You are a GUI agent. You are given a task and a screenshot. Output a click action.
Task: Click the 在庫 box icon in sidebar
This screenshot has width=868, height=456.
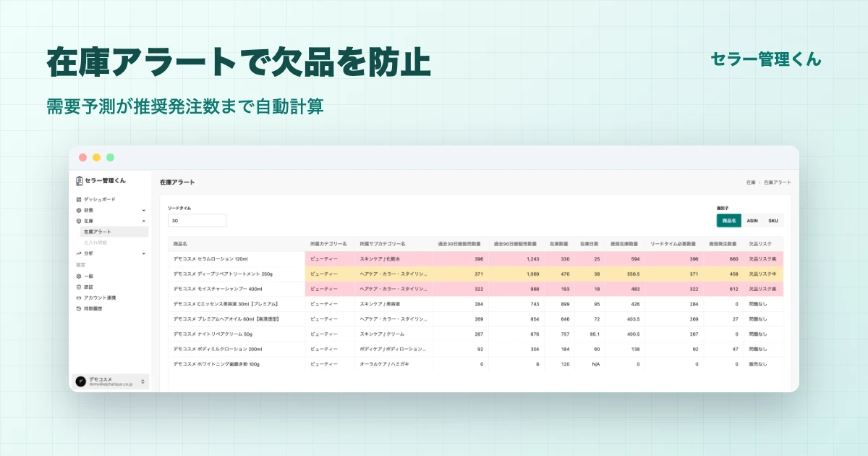click(79, 221)
